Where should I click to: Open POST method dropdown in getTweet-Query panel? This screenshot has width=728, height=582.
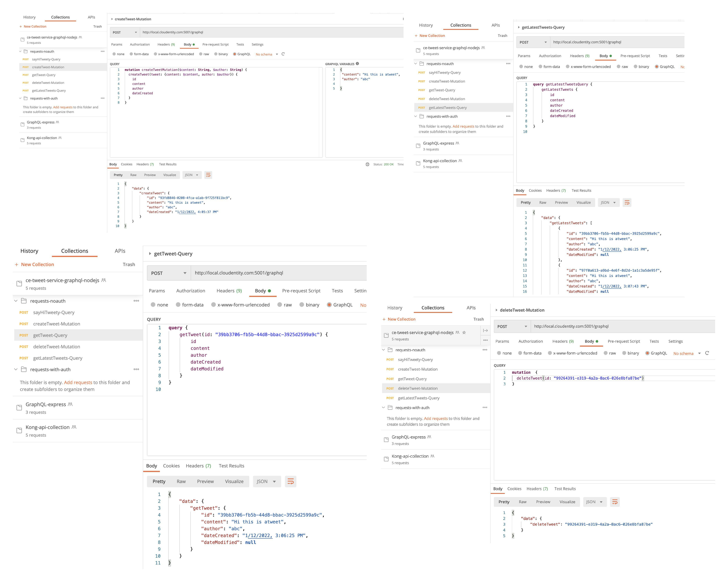click(x=169, y=273)
